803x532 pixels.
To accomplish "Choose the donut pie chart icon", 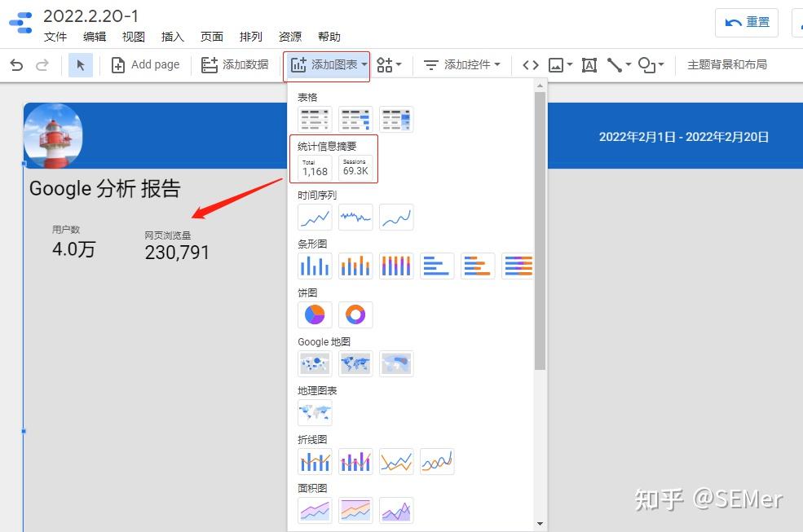I will point(355,314).
